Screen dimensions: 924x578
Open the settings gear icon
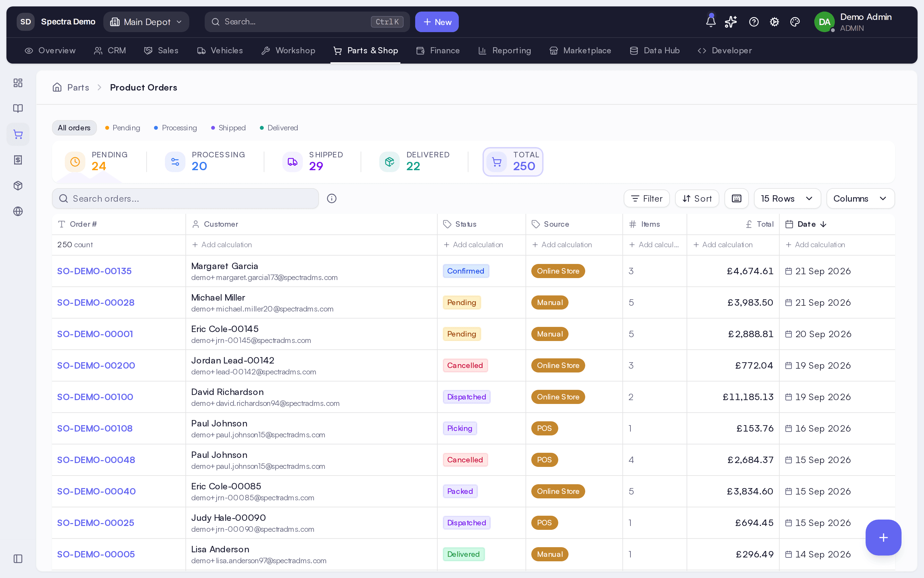point(774,22)
